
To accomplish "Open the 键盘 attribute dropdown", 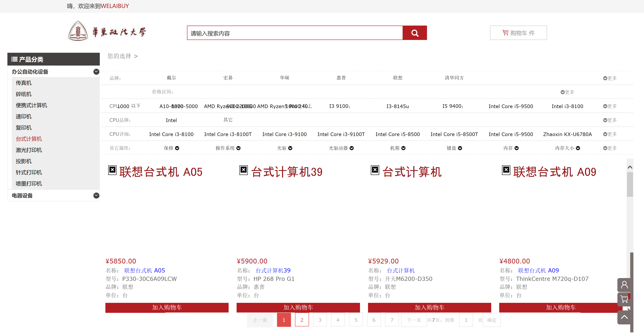I will point(454,148).
